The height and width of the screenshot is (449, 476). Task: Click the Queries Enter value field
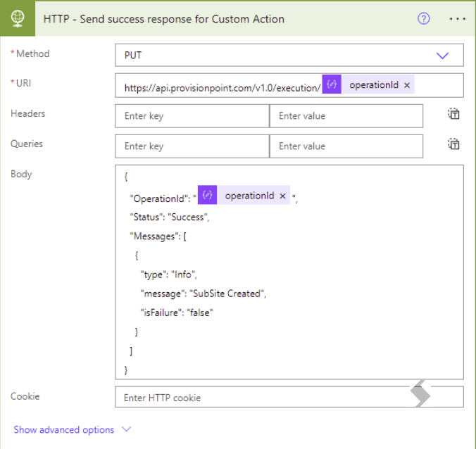(x=346, y=146)
